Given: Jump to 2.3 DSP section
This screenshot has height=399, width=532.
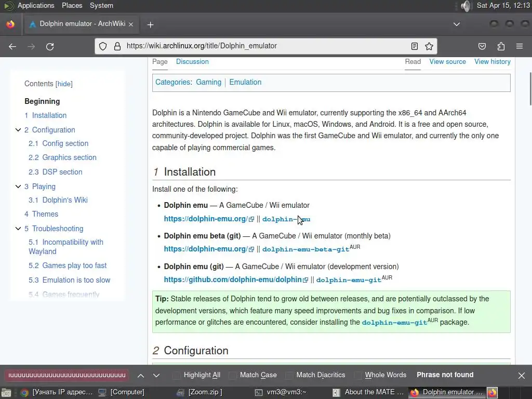Looking at the screenshot, I should click(x=55, y=172).
